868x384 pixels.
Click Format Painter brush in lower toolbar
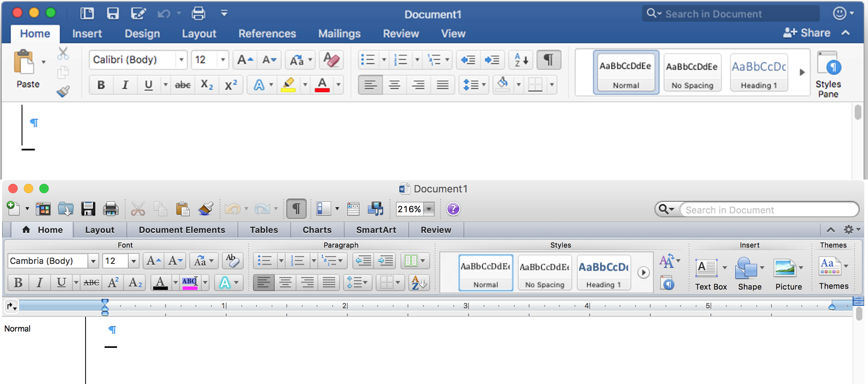(x=206, y=209)
